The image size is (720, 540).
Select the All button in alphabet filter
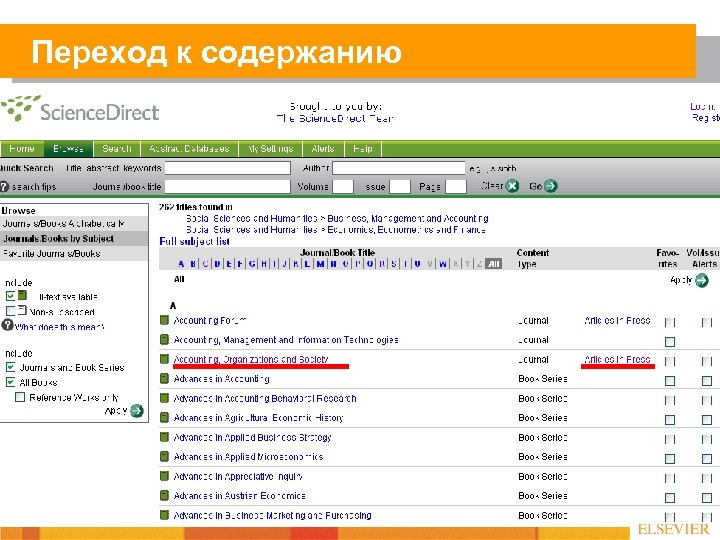click(x=494, y=264)
